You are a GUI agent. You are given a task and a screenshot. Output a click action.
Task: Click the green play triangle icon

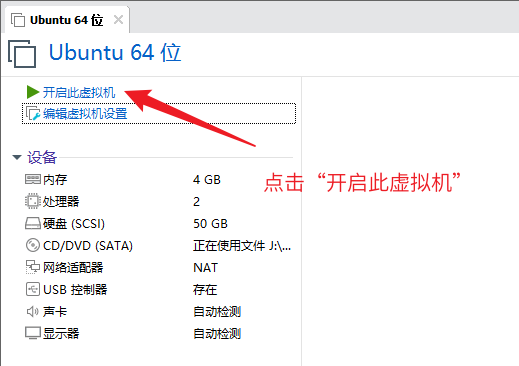pyautogui.click(x=33, y=92)
